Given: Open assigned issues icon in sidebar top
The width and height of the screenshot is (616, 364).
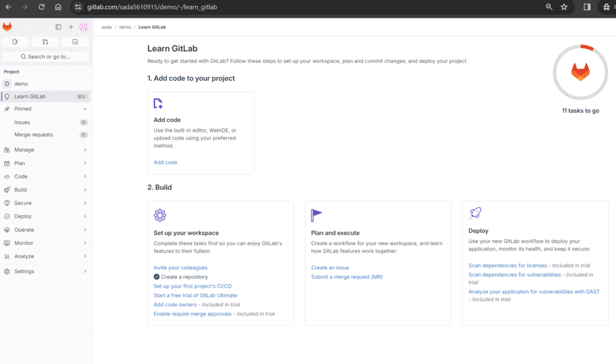Looking at the screenshot, I should 15,42.
